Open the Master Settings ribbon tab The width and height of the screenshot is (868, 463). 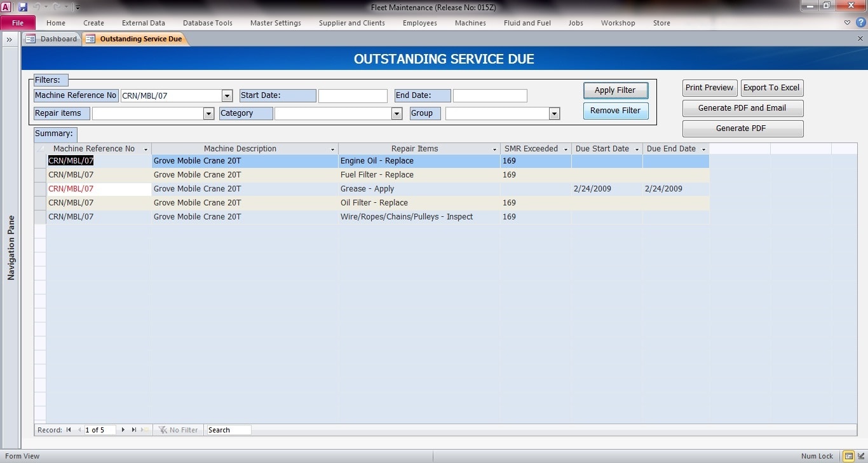(x=276, y=23)
